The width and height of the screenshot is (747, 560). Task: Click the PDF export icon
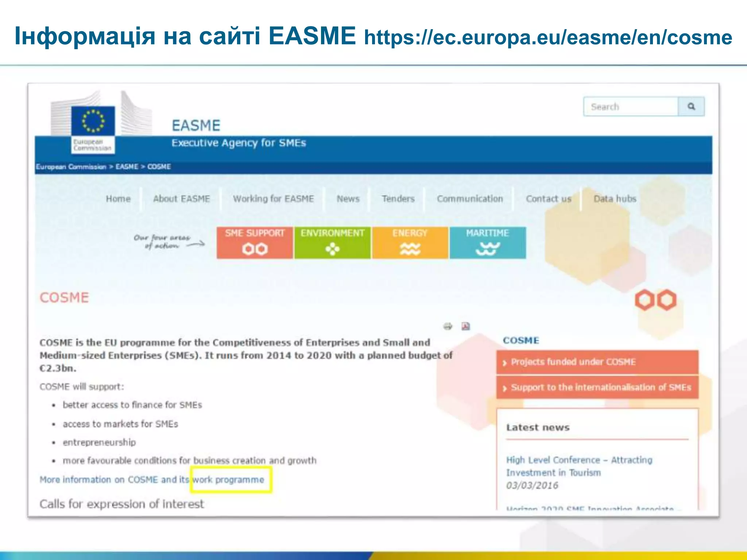point(465,326)
